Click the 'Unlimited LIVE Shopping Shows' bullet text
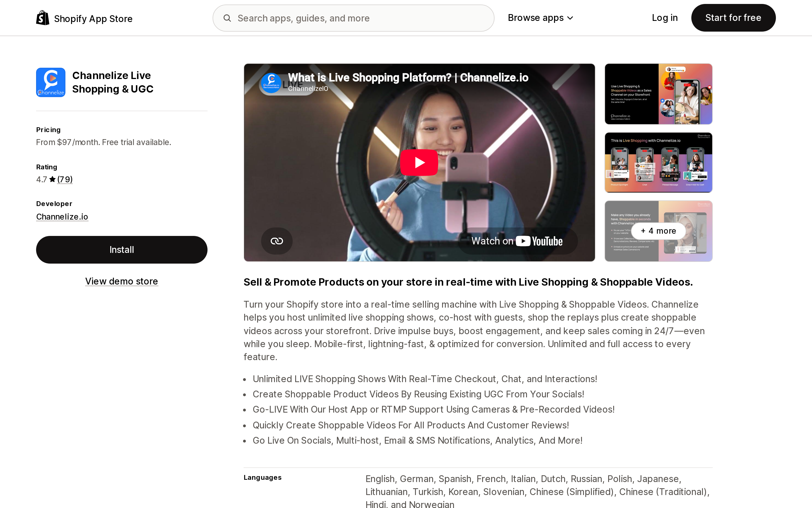812x508 pixels. pyautogui.click(x=425, y=379)
